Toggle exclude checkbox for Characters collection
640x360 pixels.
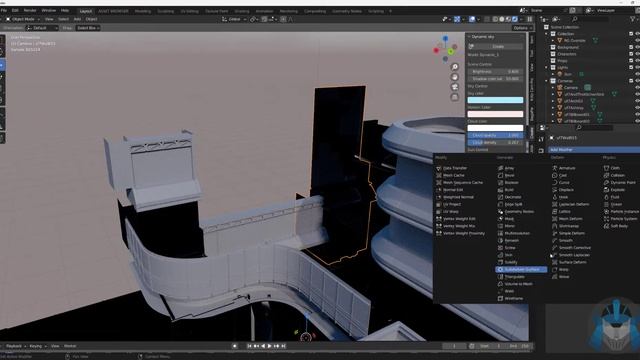point(631,54)
